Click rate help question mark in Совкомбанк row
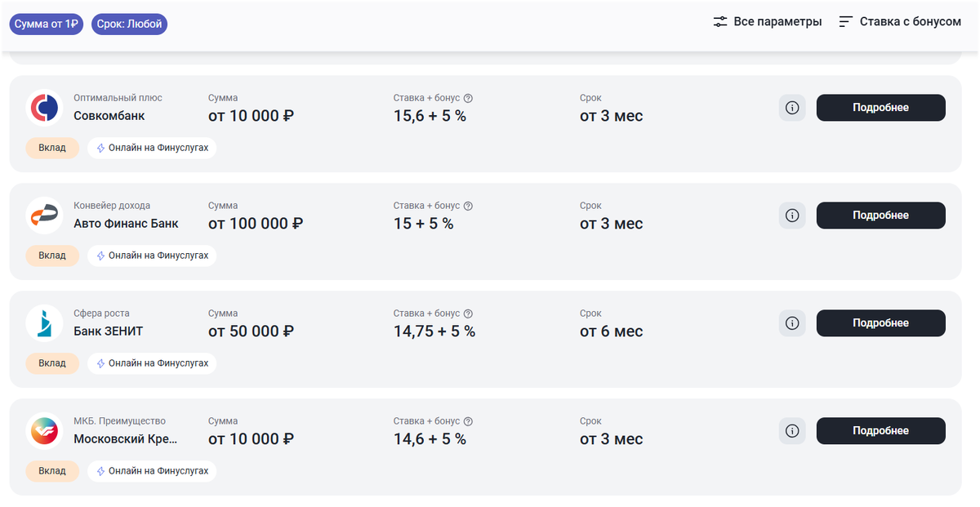This screenshot has height=507, width=980. tap(468, 98)
